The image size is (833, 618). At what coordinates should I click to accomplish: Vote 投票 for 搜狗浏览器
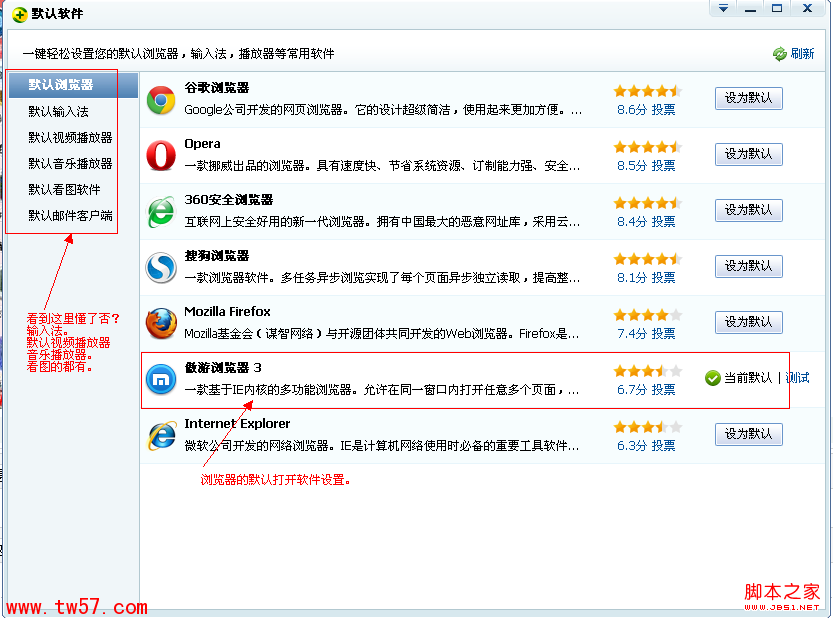pyautogui.click(x=664, y=278)
